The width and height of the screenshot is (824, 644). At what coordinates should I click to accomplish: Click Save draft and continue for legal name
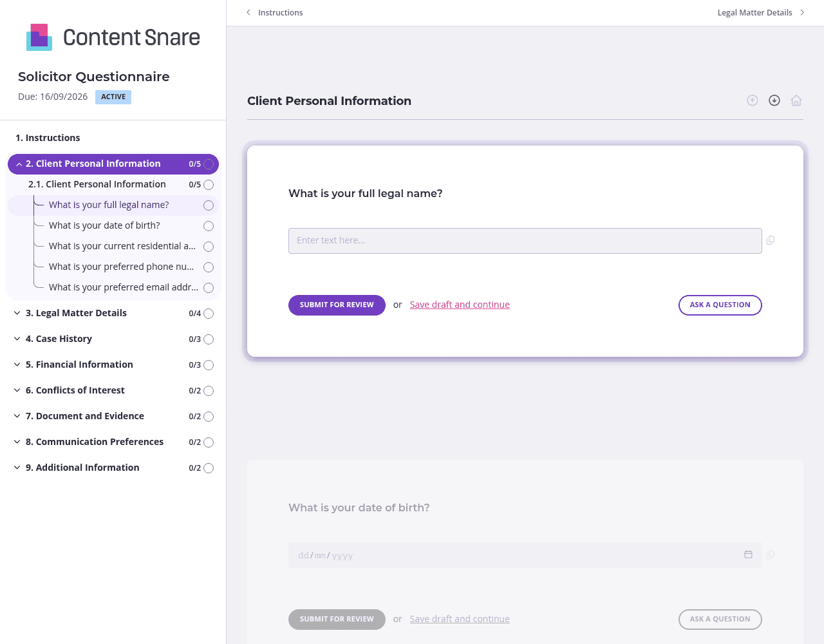pyautogui.click(x=460, y=305)
